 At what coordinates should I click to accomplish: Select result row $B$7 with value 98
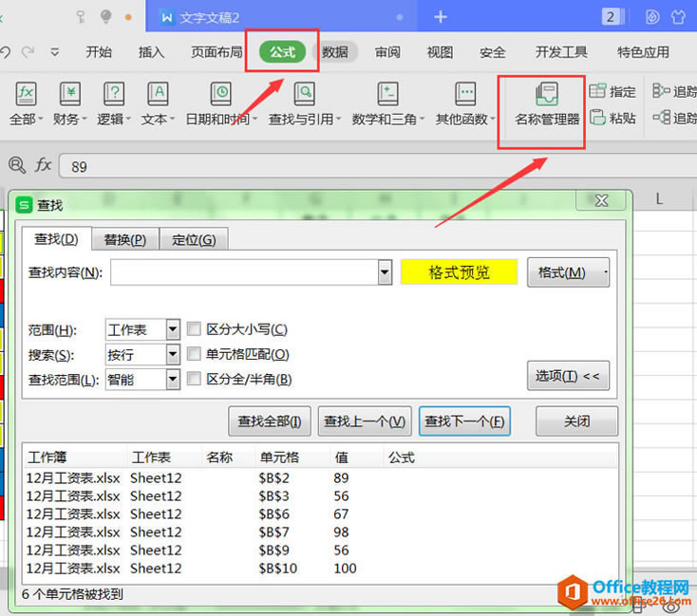pos(320,532)
